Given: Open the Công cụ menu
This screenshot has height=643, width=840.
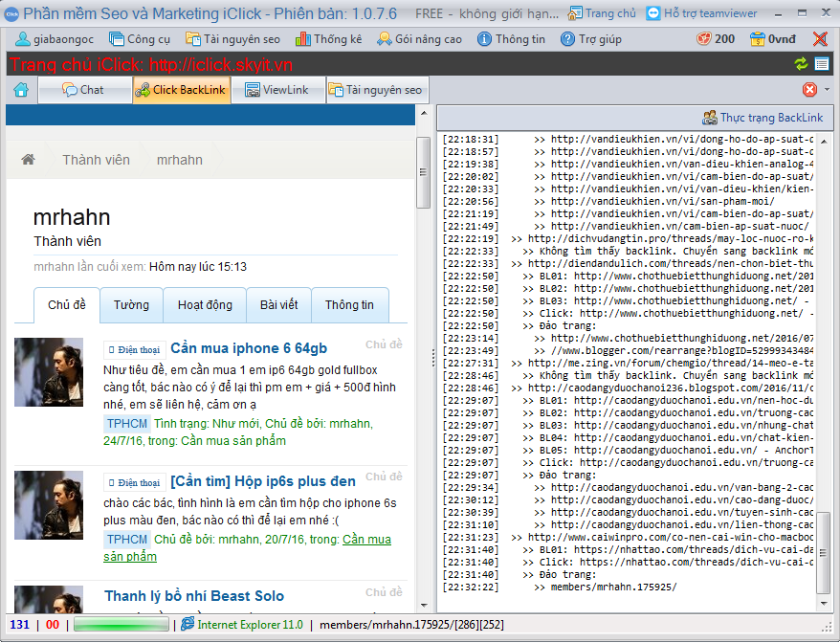Looking at the screenshot, I should tap(140, 39).
